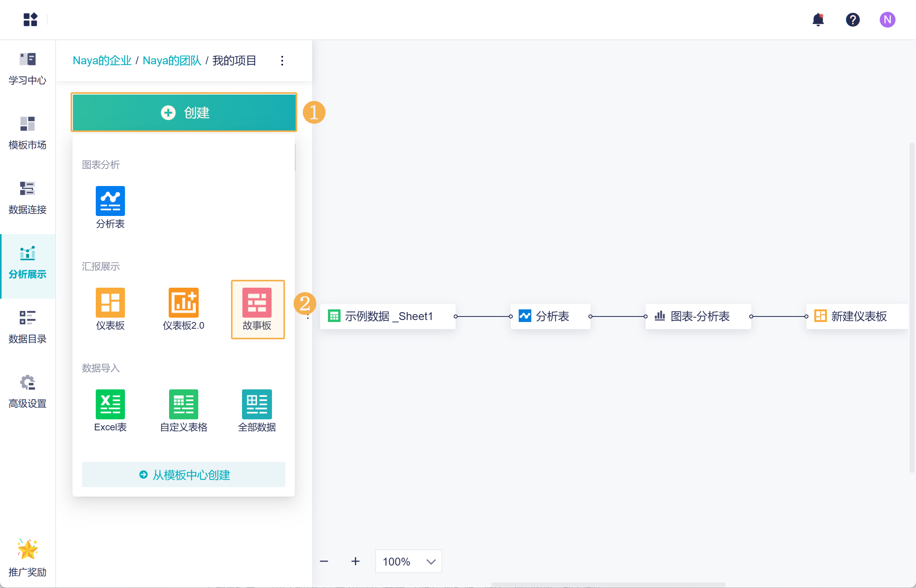Select the 示例数据_Sheet1 node
The width and height of the screenshot is (916, 588).
pos(388,316)
